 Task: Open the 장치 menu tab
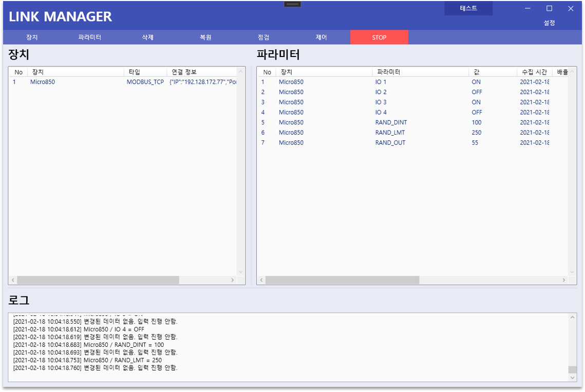(x=32, y=38)
